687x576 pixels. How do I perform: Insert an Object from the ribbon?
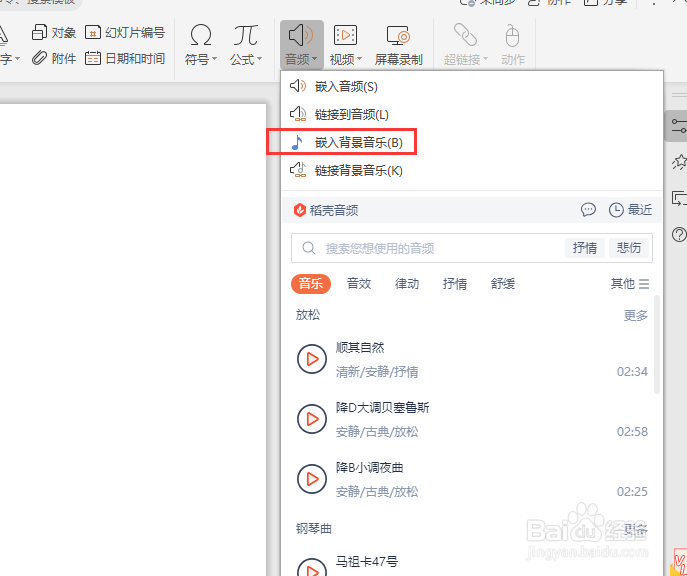pos(54,33)
